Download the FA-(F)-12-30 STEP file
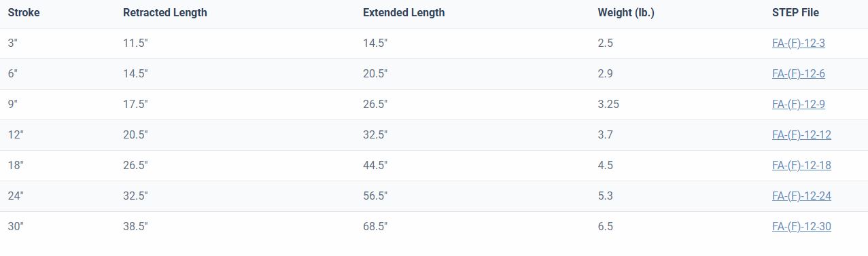The height and width of the screenshot is (256, 868). tap(801, 227)
